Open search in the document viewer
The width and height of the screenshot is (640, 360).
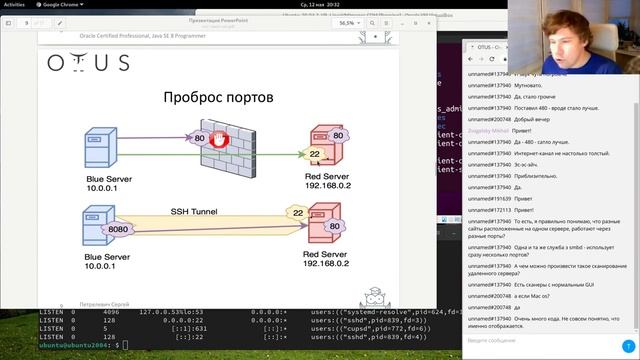tap(372, 23)
